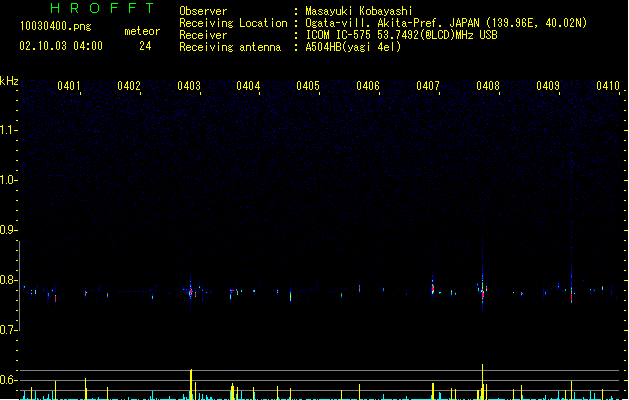
Task: Click the observer name Masayuki Kobayashi
Action: tap(359, 11)
